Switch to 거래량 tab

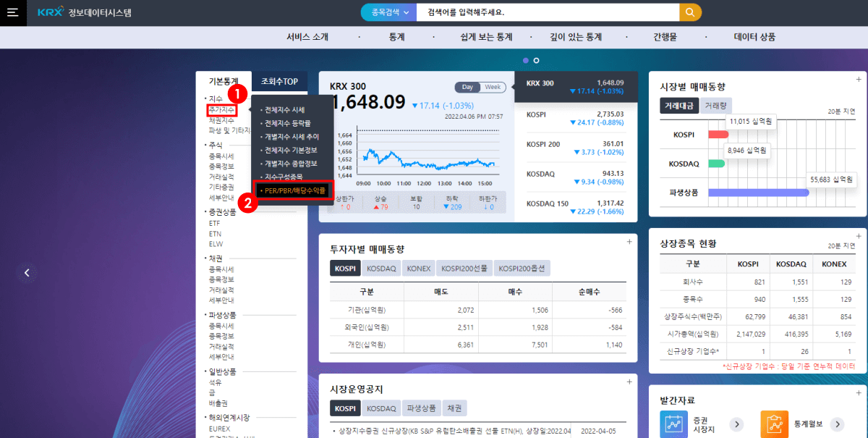[x=716, y=106]
